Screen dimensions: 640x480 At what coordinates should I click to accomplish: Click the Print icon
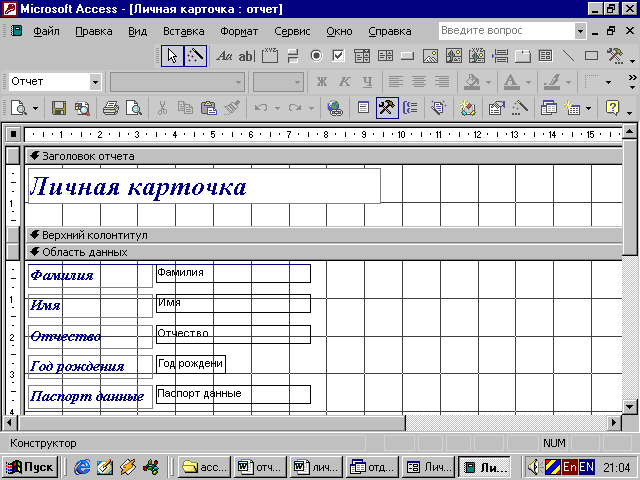click(110, 107)
